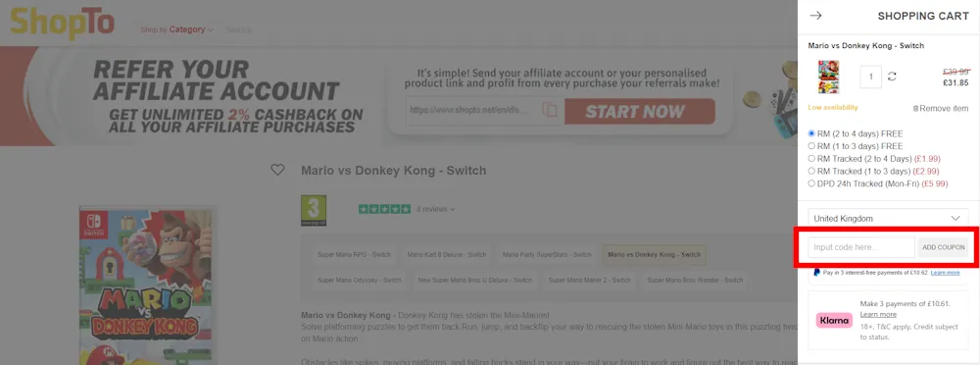Click the Search field in header
The width and height of the screenshot is (980, 365).
click(x=239, y=29)
